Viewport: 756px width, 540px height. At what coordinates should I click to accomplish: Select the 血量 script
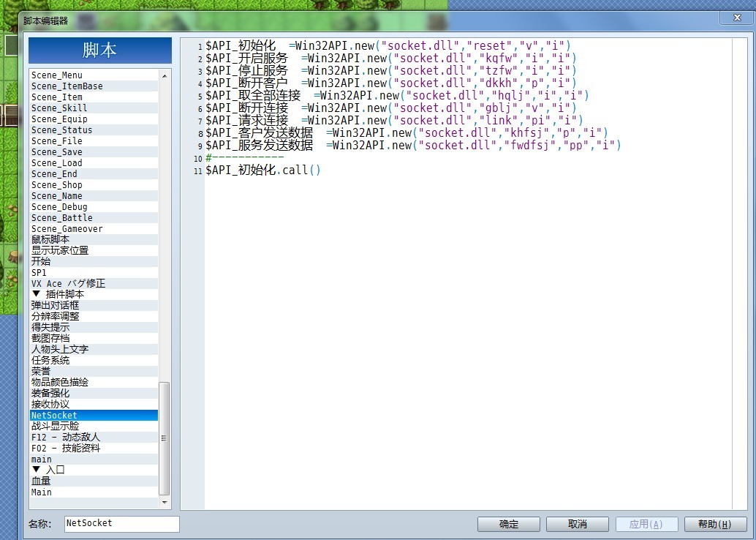click(x=94, y=481)
